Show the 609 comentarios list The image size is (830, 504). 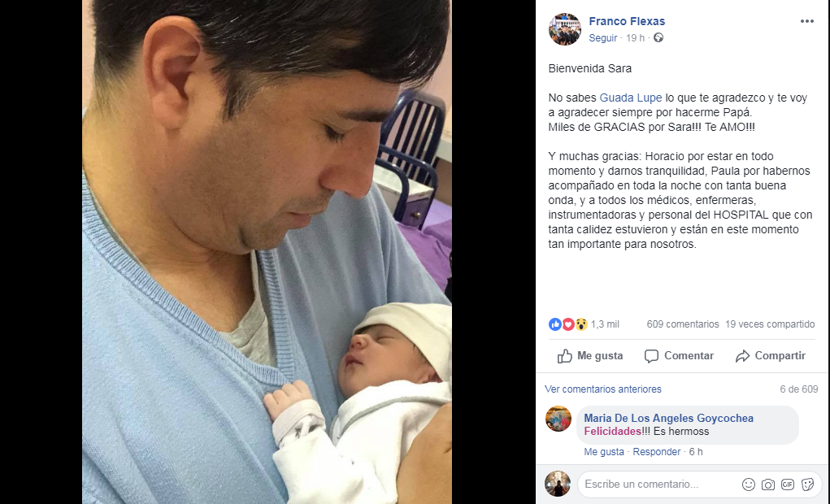pyautogui.click(x=682, y=324)
